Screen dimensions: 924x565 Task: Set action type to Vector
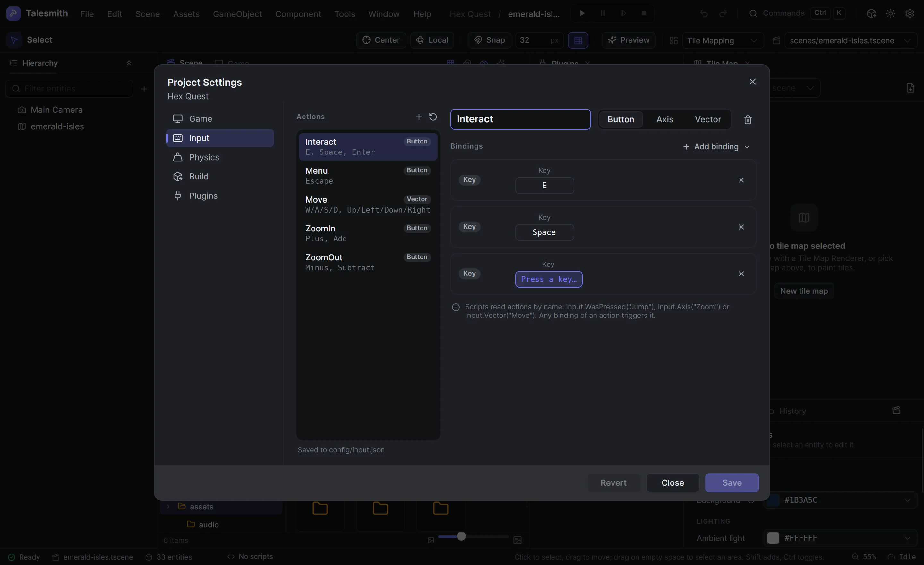click(708, 119)
